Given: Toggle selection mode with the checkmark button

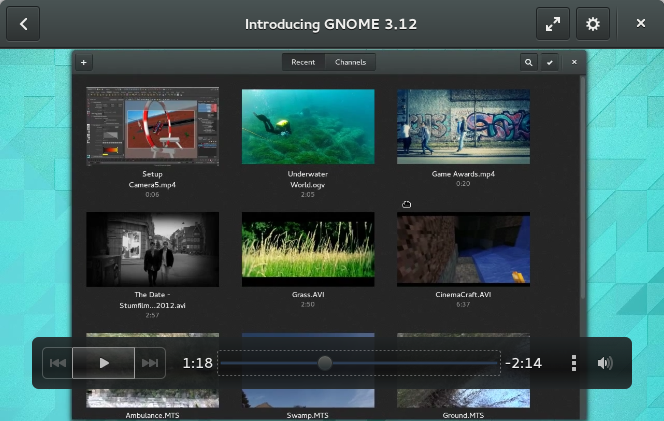Looking at the screenshot, I should tap(550, 63).
